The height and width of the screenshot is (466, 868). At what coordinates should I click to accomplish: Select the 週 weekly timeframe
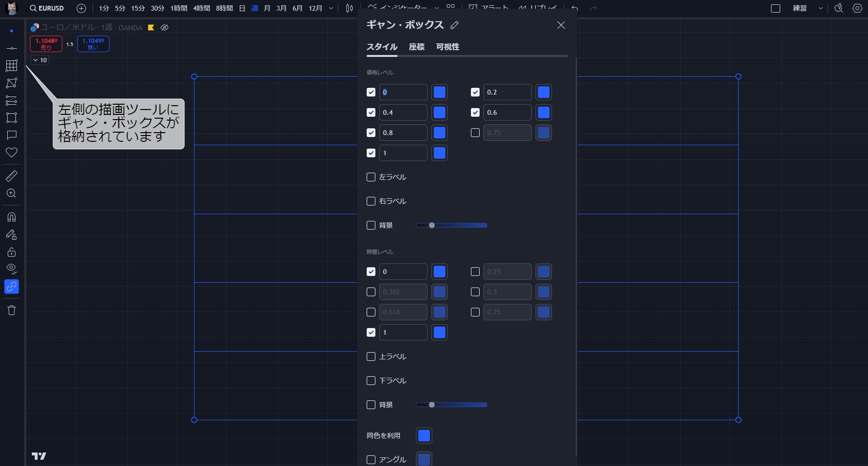[255, 8]
